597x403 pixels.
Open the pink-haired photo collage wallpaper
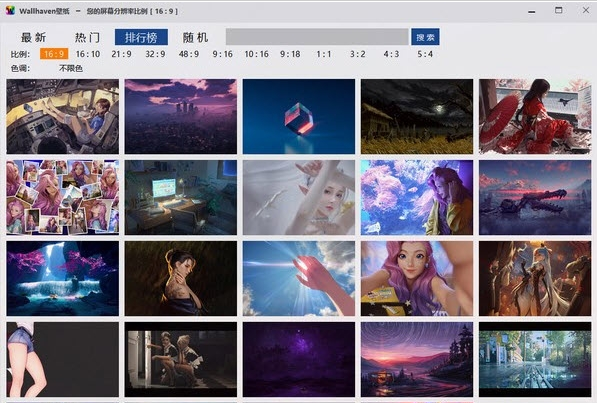pos(62,197)
